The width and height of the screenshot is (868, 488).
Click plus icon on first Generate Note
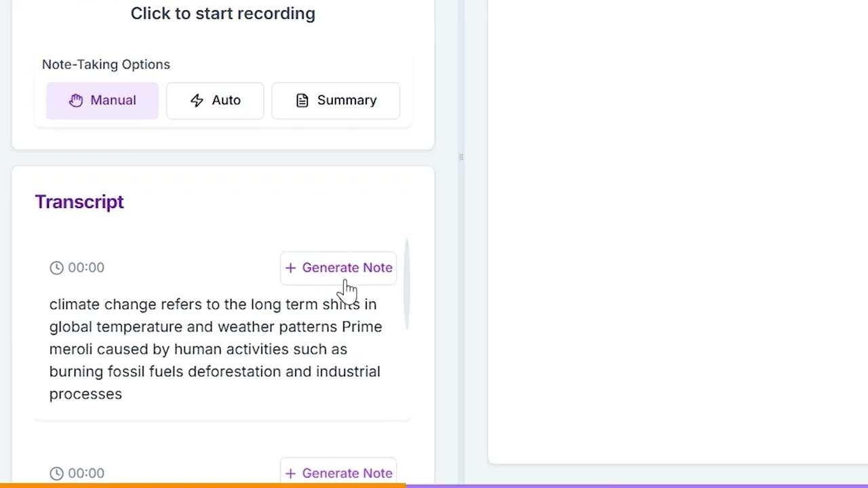pos(290,268)
